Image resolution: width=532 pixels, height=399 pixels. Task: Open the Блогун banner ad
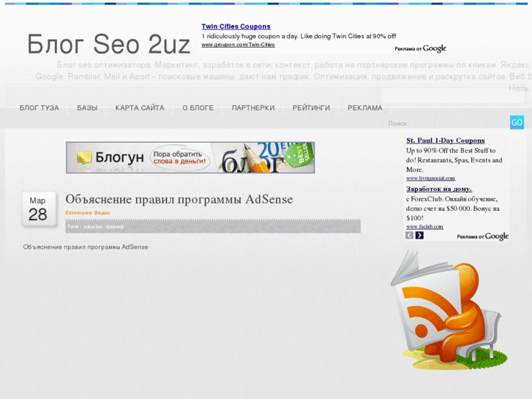pyautogui.click(x=190, y=157)
